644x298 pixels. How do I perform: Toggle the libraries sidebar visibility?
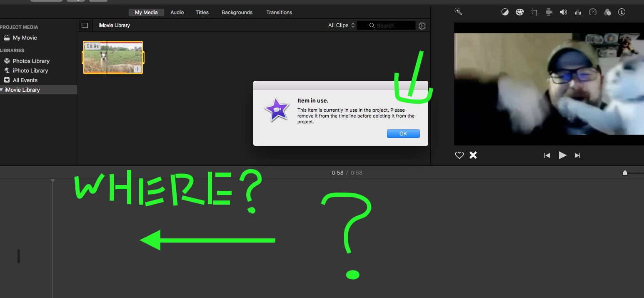(x=85, y=25)
